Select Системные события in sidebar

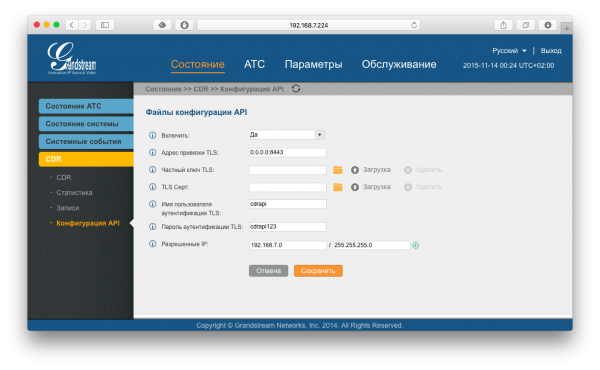pyautogui.click(x=86, y=141)
